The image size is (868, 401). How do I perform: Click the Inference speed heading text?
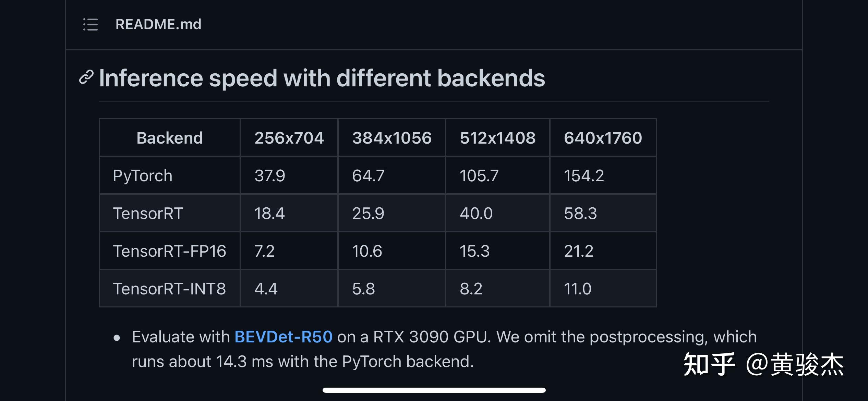(322, 78)
